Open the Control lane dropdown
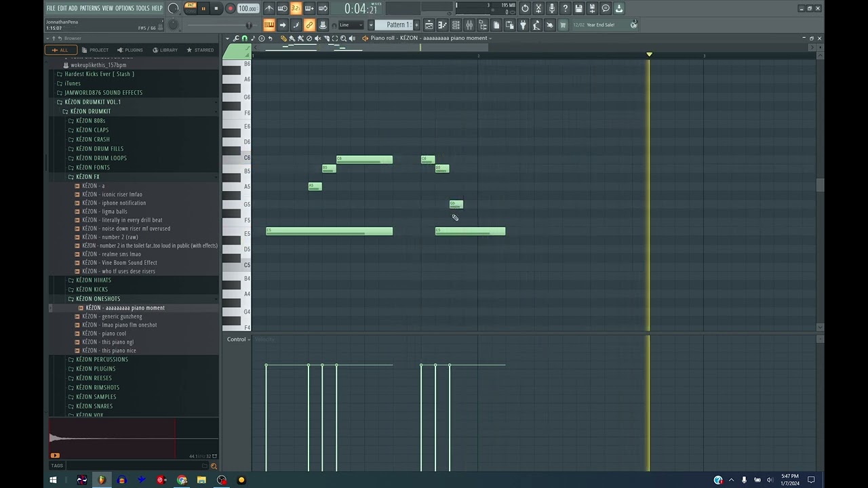868x488 pixels. 238,339
